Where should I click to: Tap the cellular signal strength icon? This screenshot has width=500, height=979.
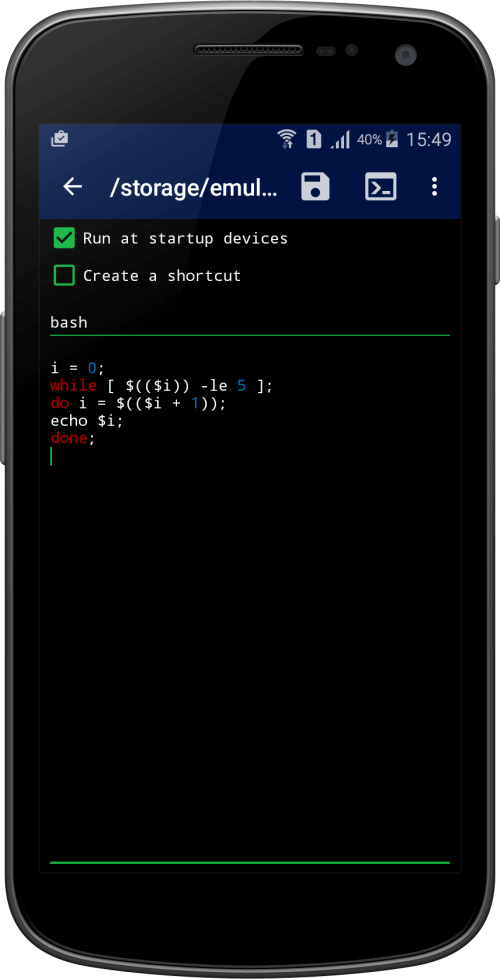click(x=340, y=139)
